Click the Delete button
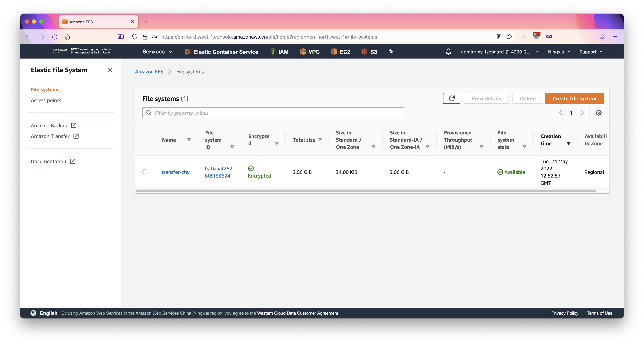The height and width of the screenshot is (345, 644). pos(528,98)
